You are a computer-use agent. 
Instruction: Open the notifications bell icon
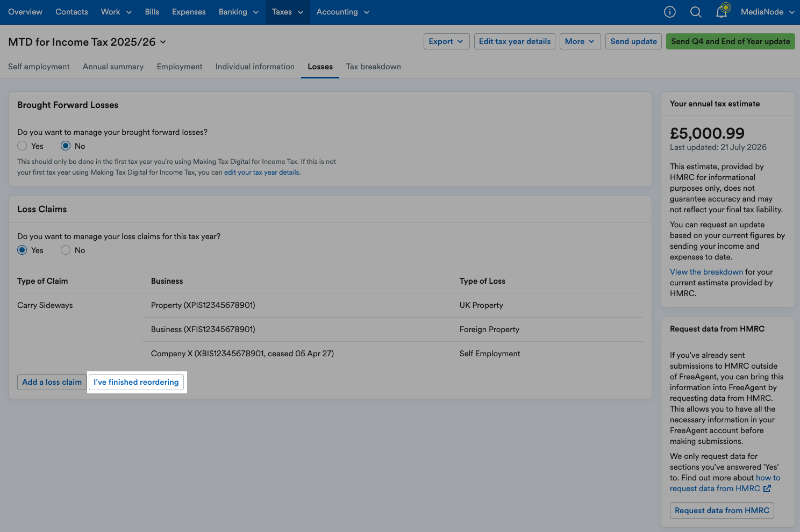tap(722, 11)
